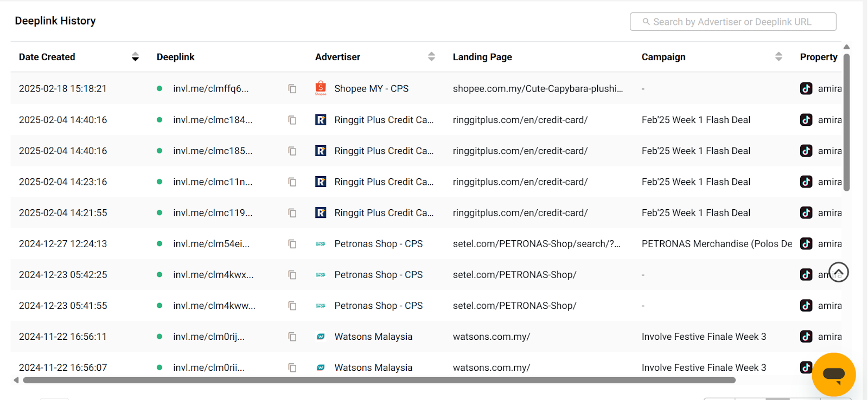Copy the invl.me/clmc184 deeplink
Screen dimensions: 868x400
[292, 120]
